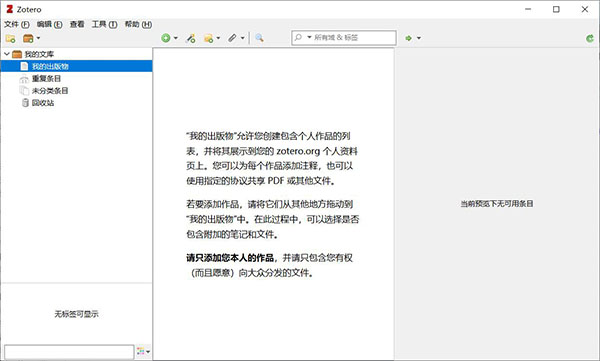Click the 我的文库 library icon
The width and height of the screenshot is (600, 361).
point(17,54)
